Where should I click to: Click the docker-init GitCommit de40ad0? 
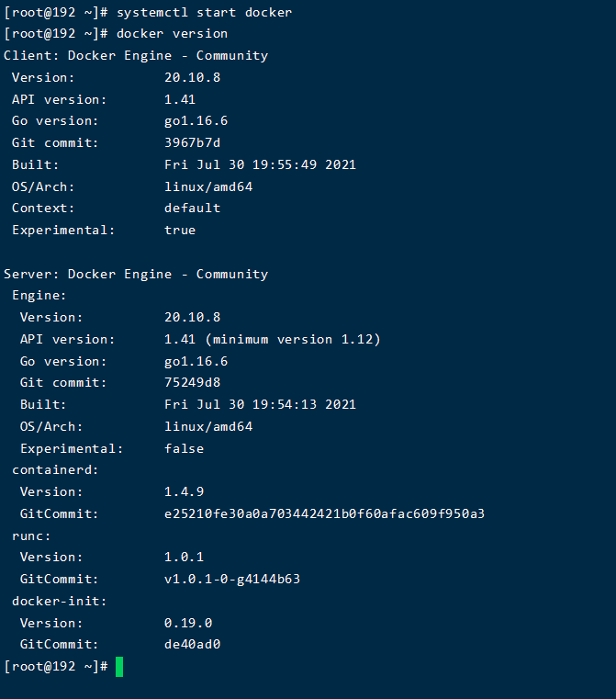pos(192,645)
